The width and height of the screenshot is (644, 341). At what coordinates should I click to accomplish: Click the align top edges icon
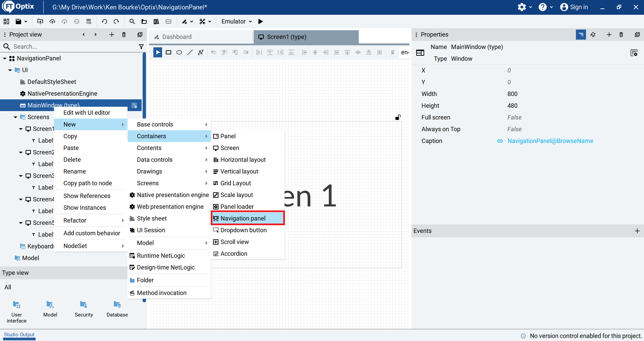(347, 52)
